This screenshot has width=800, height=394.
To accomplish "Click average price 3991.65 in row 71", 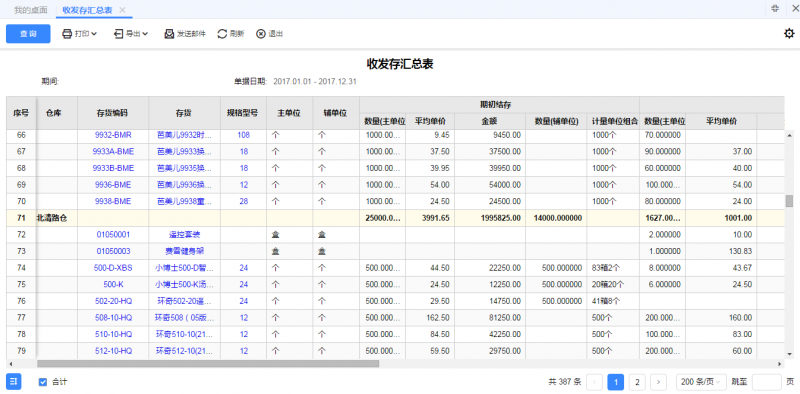I will click(436, 218).
